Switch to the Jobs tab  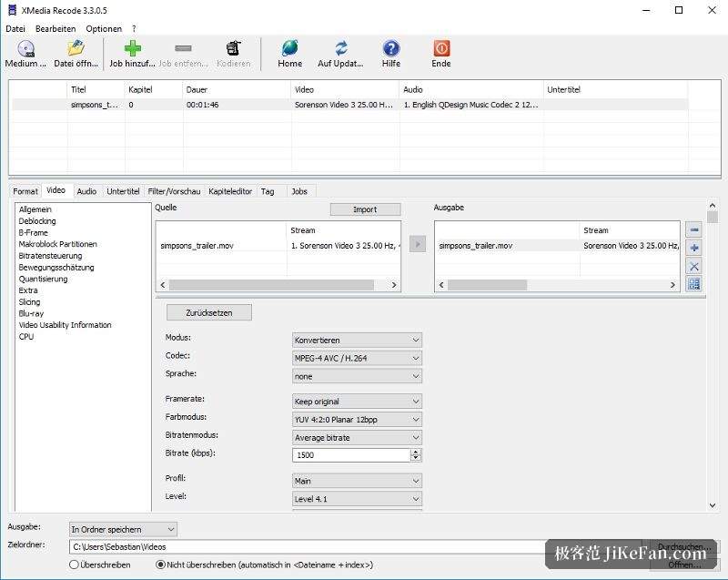[299, 191]
